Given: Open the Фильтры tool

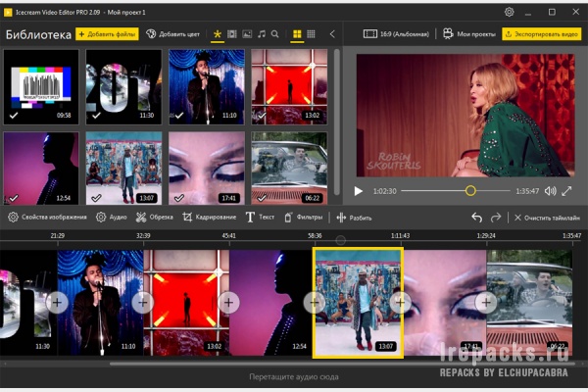Looking at the screenshot, I should coord(304,218).
